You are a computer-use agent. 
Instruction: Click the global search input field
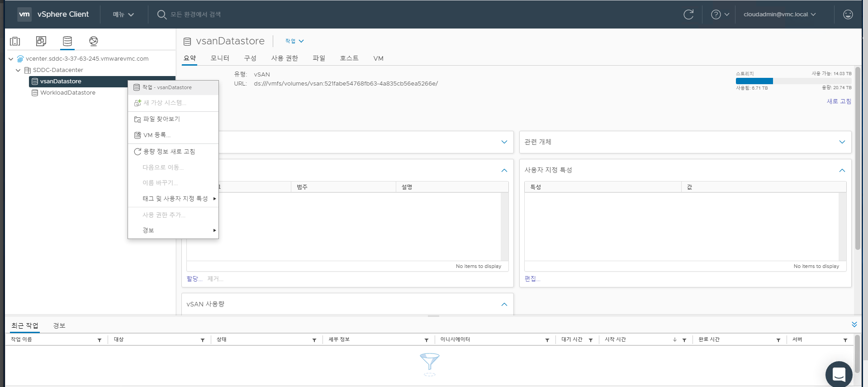[x=195, y=14]
